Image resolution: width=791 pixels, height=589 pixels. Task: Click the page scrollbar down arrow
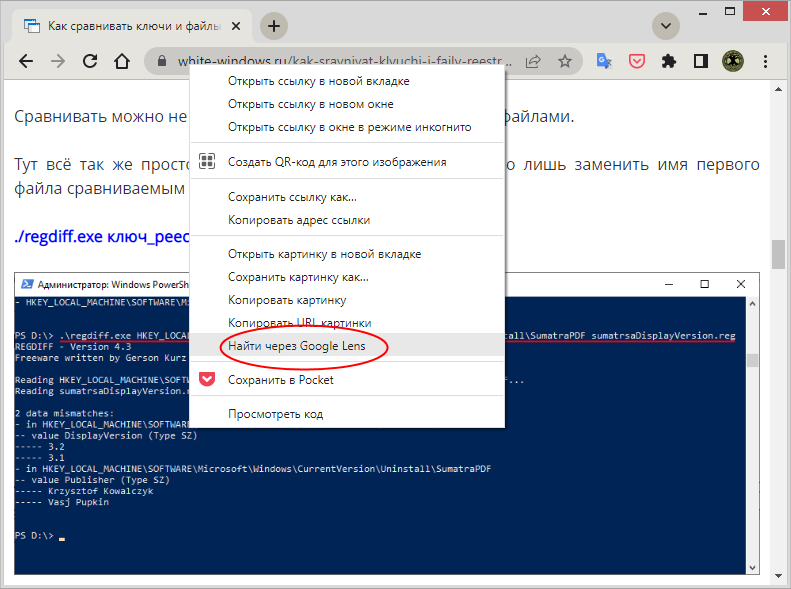tap(778, 575)
